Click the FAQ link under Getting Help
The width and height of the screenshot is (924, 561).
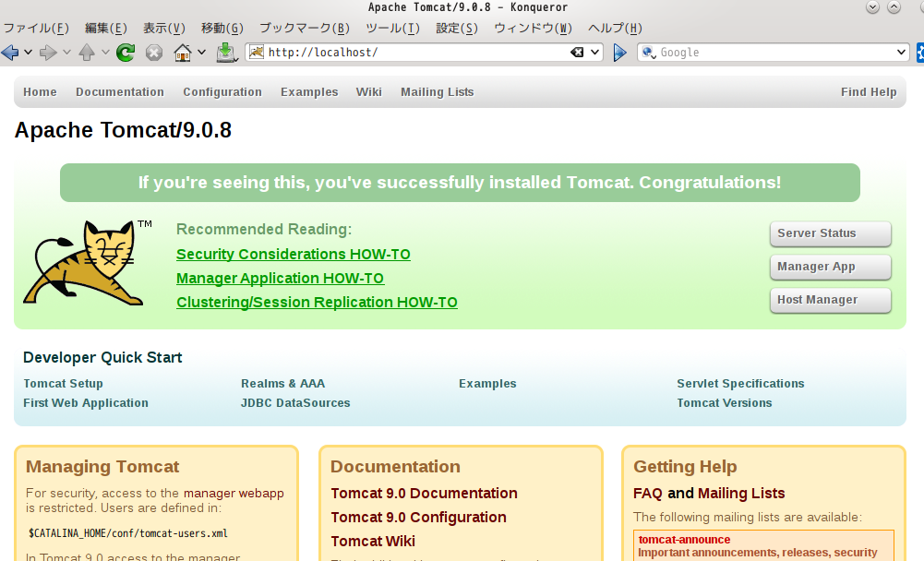click(648, 494)
